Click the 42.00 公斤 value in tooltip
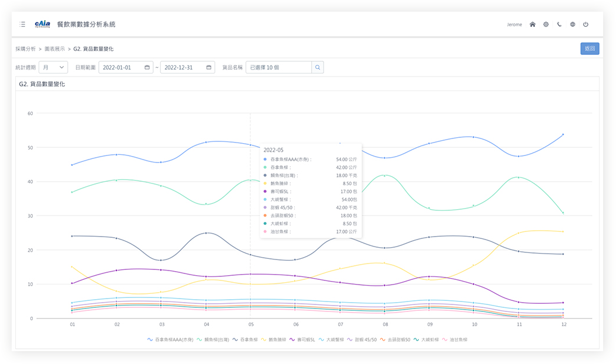The height and width of the screenshot is (364, 616). click(x=346, y=168)
